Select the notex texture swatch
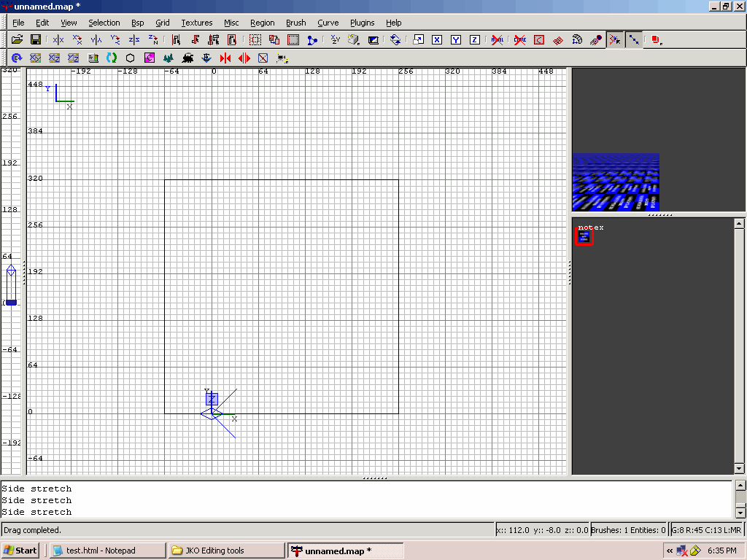Viewport: 747px width, 560px height. click(583, 237)
